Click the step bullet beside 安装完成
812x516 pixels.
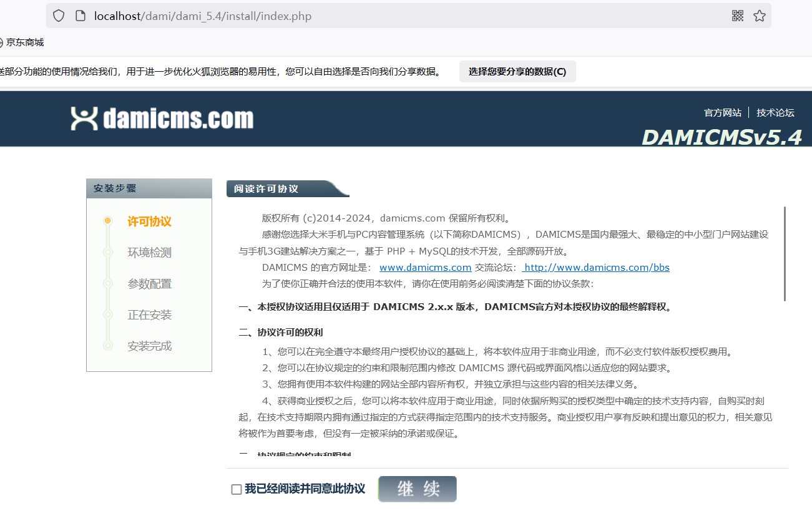(107, 345)
